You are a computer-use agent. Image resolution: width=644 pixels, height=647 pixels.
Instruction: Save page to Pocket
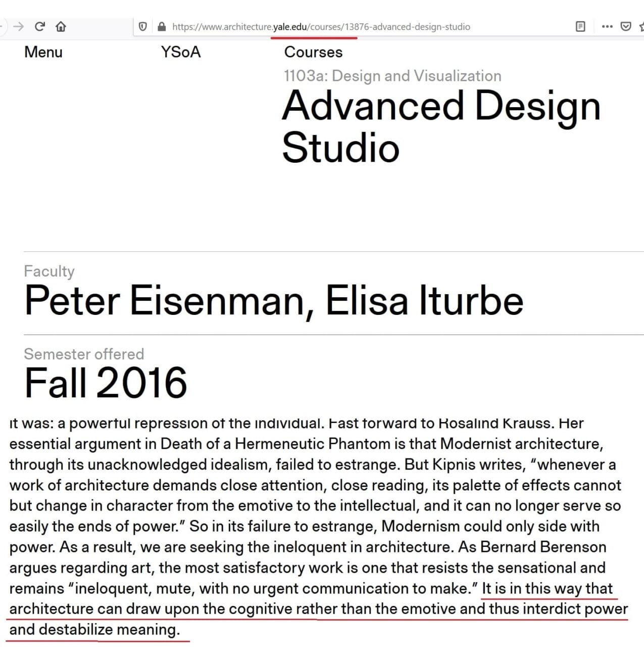pyautogui.click(x=626, y=26)
